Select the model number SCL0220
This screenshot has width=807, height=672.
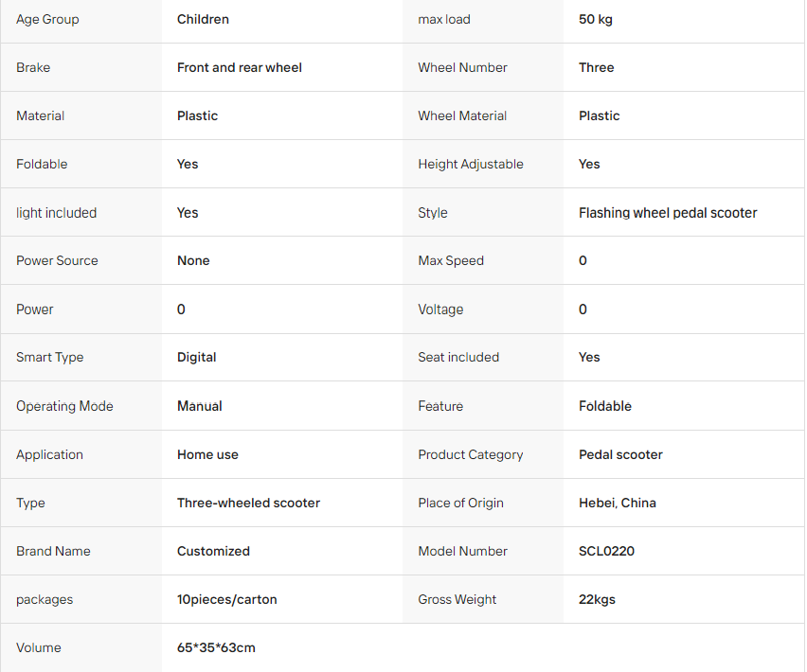point(606,551)
